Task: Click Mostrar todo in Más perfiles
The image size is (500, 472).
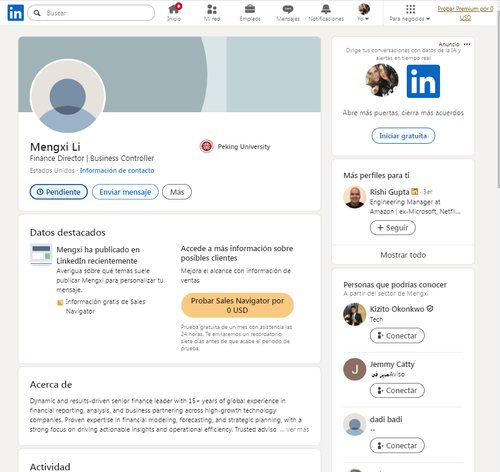Action: coord(403,255)
